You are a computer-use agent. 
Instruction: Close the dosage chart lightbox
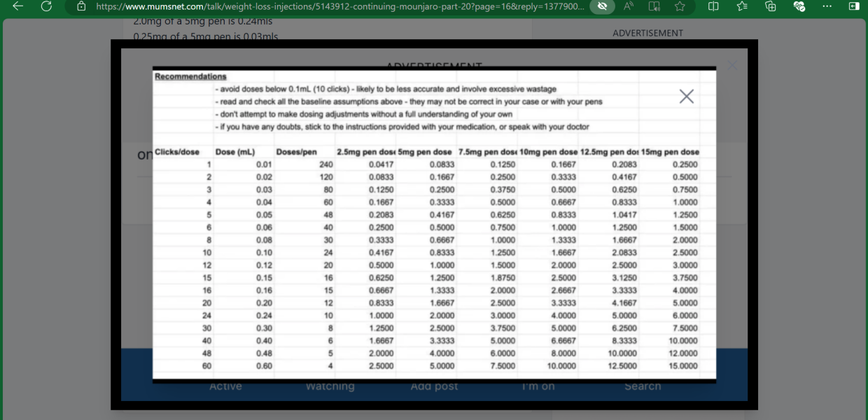tap(686, 97)
